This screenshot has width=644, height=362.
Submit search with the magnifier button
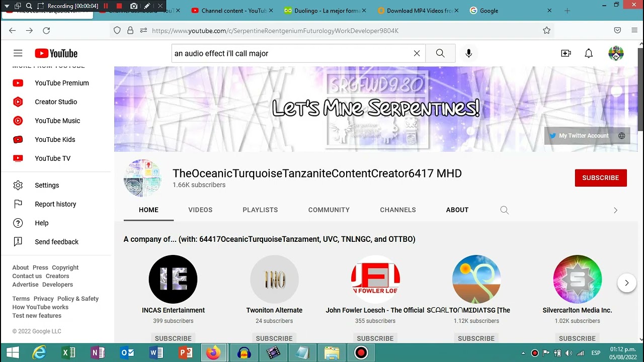[x=440, y=53]
